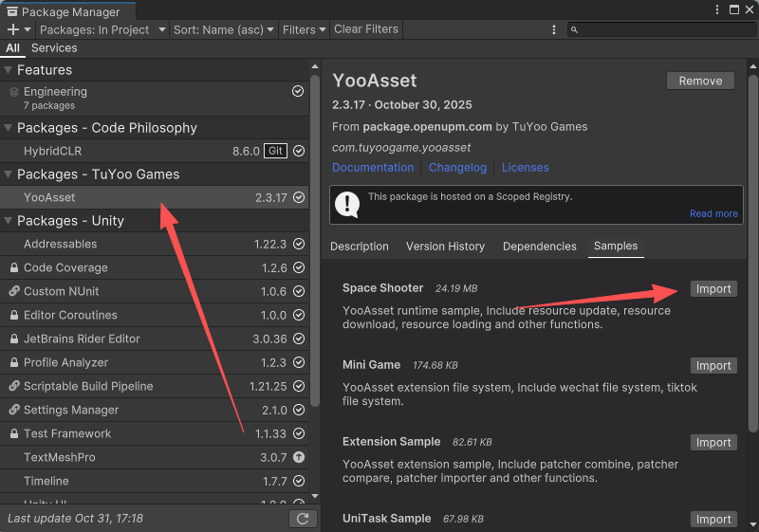Switch to the Description tab
This screenshot has width=759, height=532.
pos(360,247)
